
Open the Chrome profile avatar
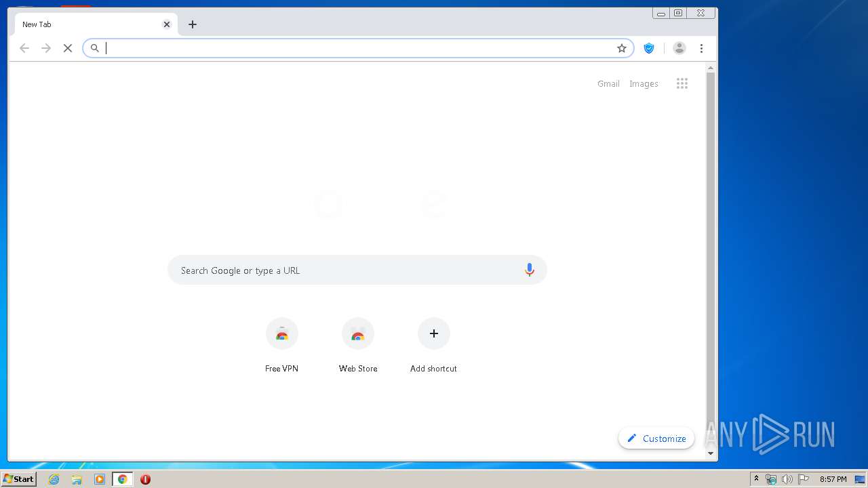point(679,48)
